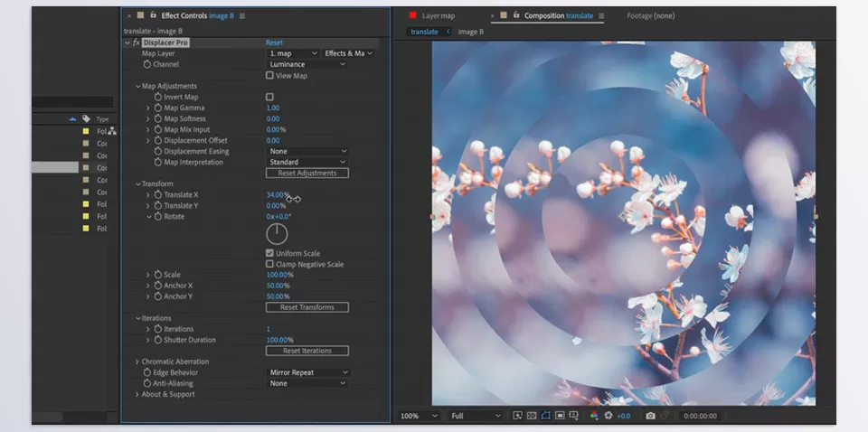Screen dimensions: 868x432
Task: Open the Full resolution dropdown
Action: tap(475, 416)
